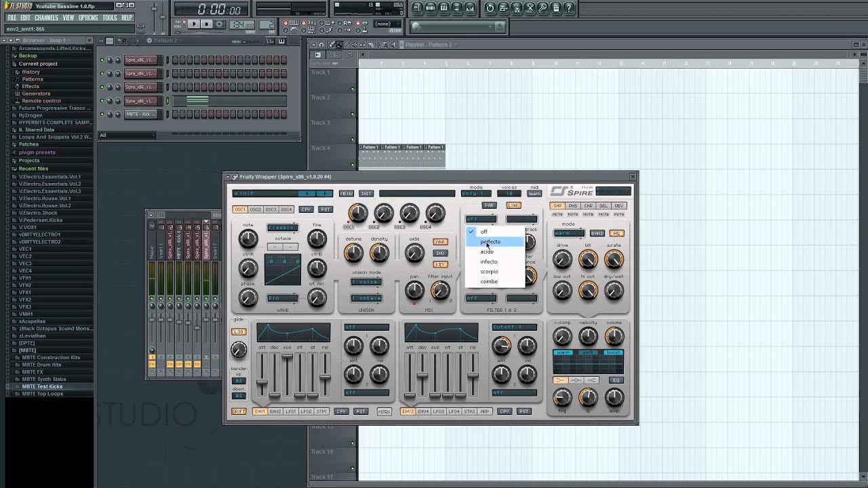Select the right high-pass filter shape icon in Spire

591,380
